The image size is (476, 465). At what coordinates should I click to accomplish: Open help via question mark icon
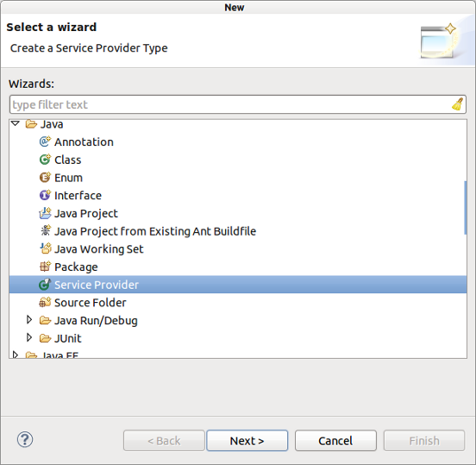[x=25, y=439]
